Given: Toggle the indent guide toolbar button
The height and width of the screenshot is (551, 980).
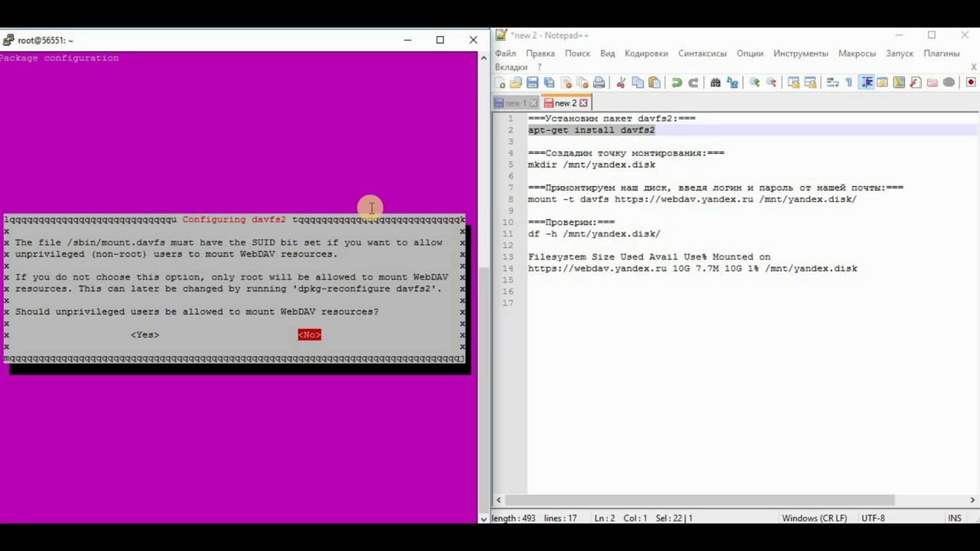Looking at the screenshot, I should pos(867,83).
